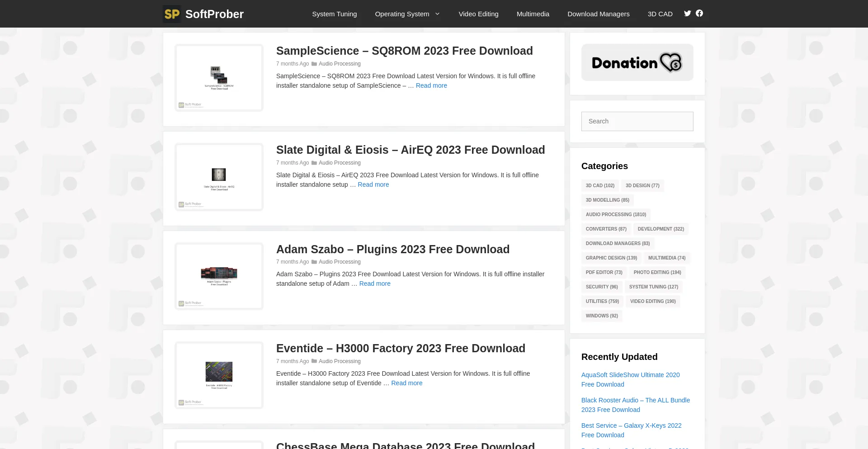Click the Donation heart banner
Screen dimensions: 868x449
637,62
